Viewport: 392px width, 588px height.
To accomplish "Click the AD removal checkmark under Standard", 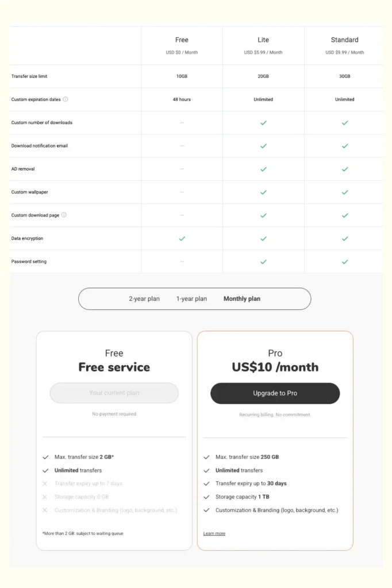I will point(345,169).
